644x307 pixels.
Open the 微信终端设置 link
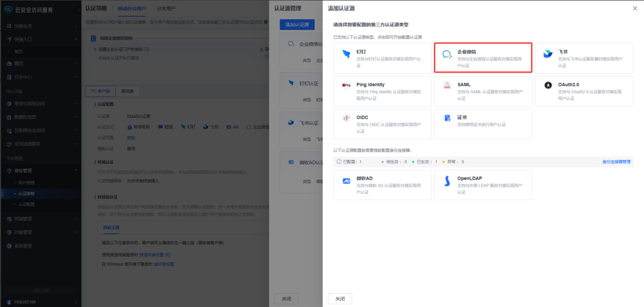point(151,254)
